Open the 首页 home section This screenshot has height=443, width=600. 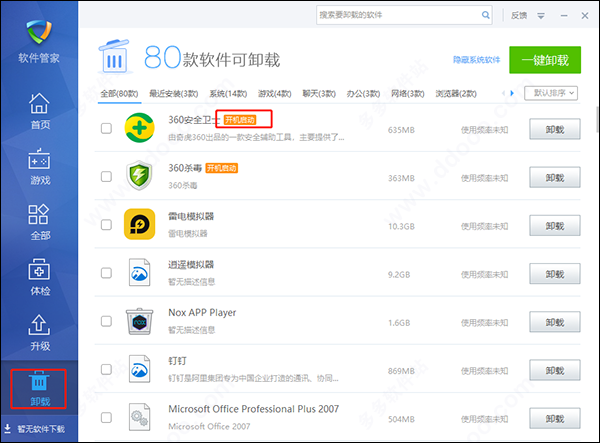click(39, 111)
